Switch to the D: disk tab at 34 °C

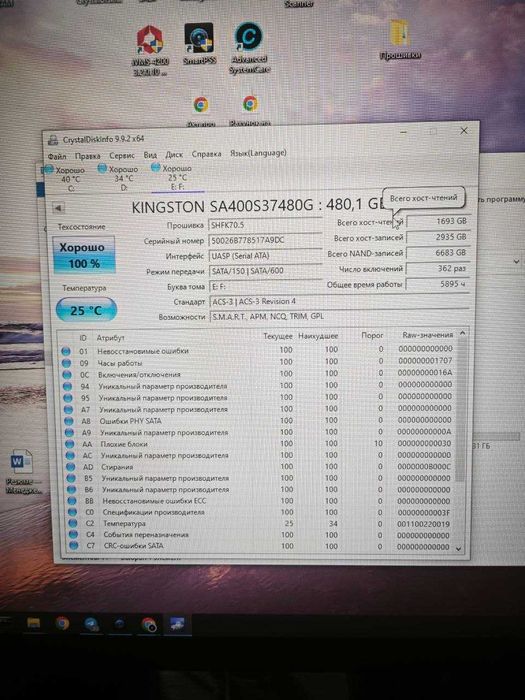point(119,179)
